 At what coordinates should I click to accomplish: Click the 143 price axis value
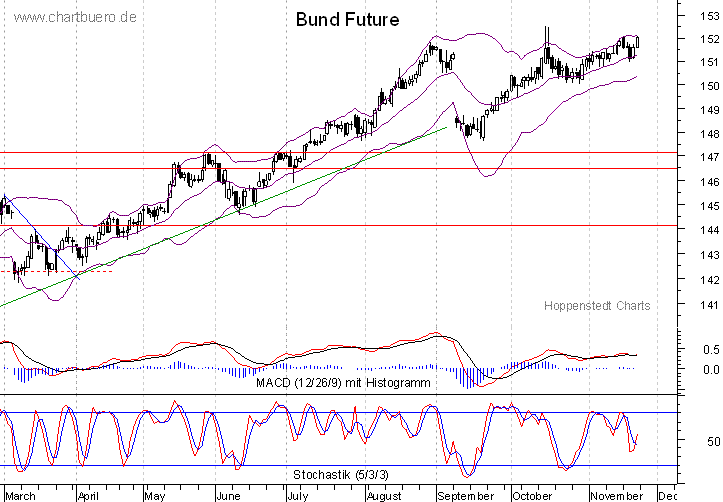click(x=709, y=254)
